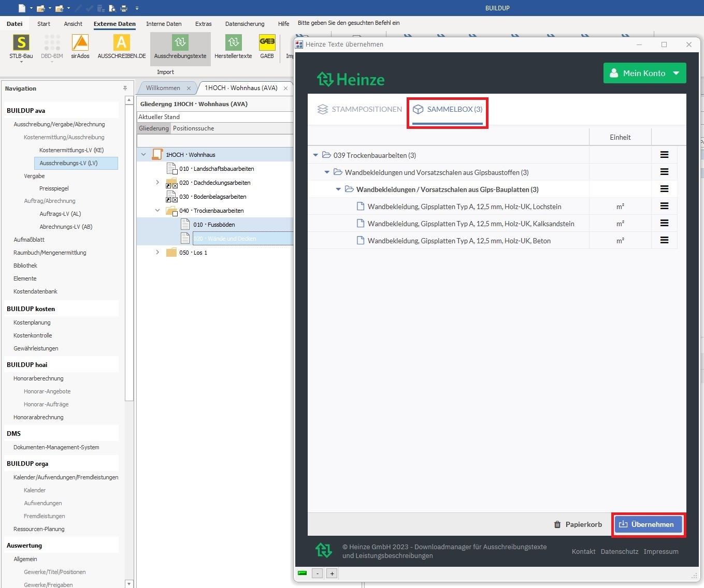Click the open project folder icon in quick access toolbar
This screenshot has width=704, height=588.
tap(40, 8)
